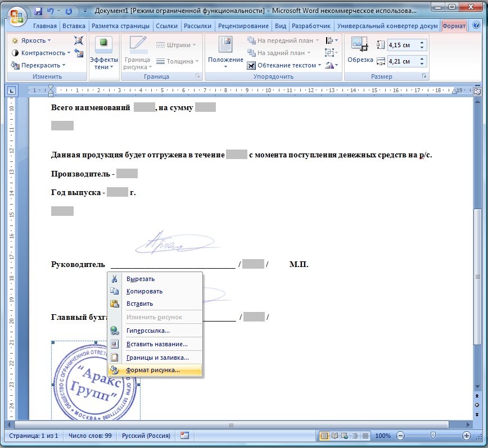Select Копировать in the context menu
Image resolution: width=488 pixels, height=448 pixels.
coord(144,291)
